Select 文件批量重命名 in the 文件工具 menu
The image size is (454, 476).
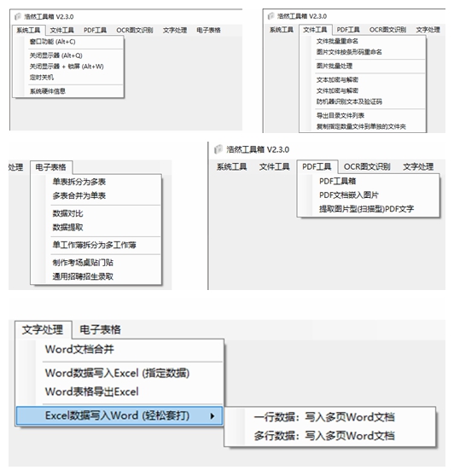coord(337,41)
